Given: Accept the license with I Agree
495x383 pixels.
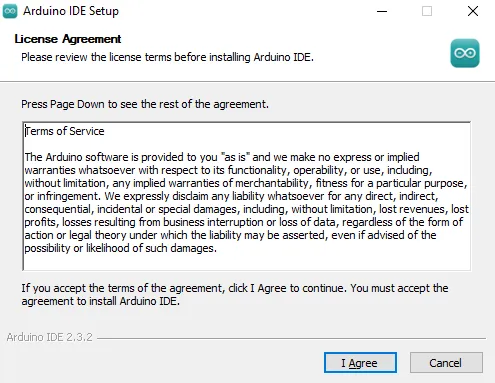Looking at the screenshot, I should click(x=360, y=363).
